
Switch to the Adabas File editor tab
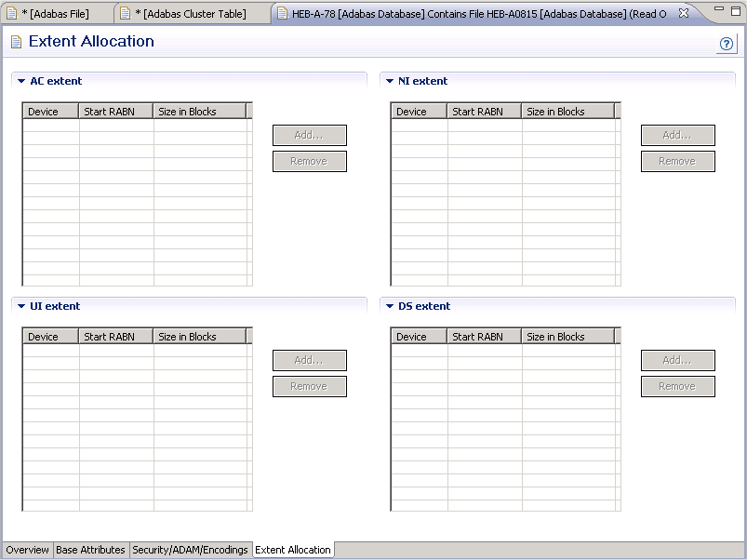pos(54,14)
